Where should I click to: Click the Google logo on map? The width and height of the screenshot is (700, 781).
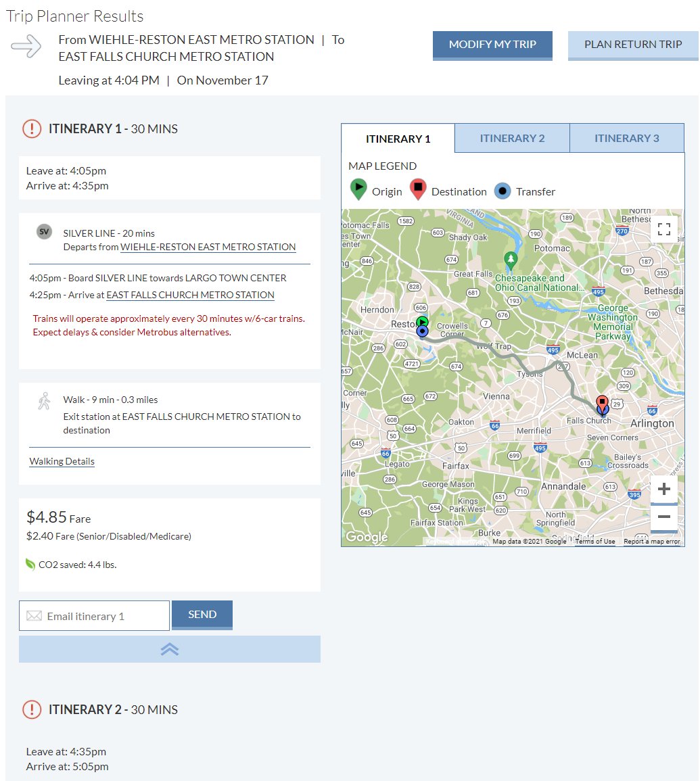click(367, 536)
